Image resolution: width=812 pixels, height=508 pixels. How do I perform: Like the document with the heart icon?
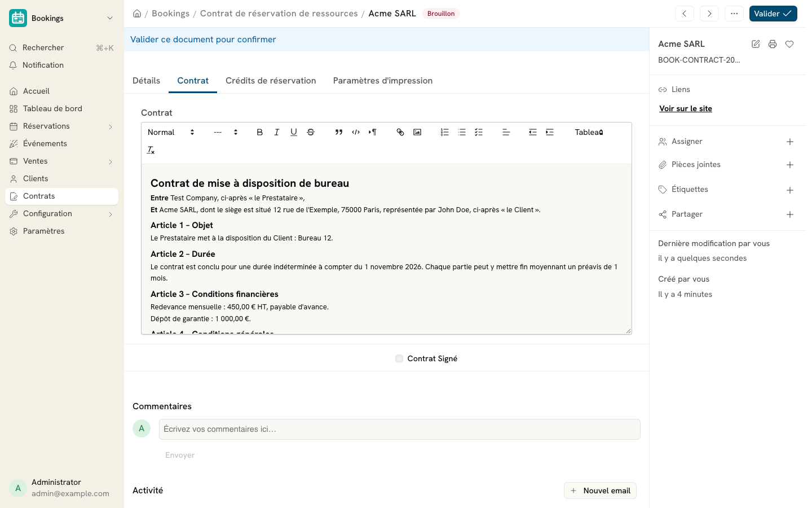789,44
